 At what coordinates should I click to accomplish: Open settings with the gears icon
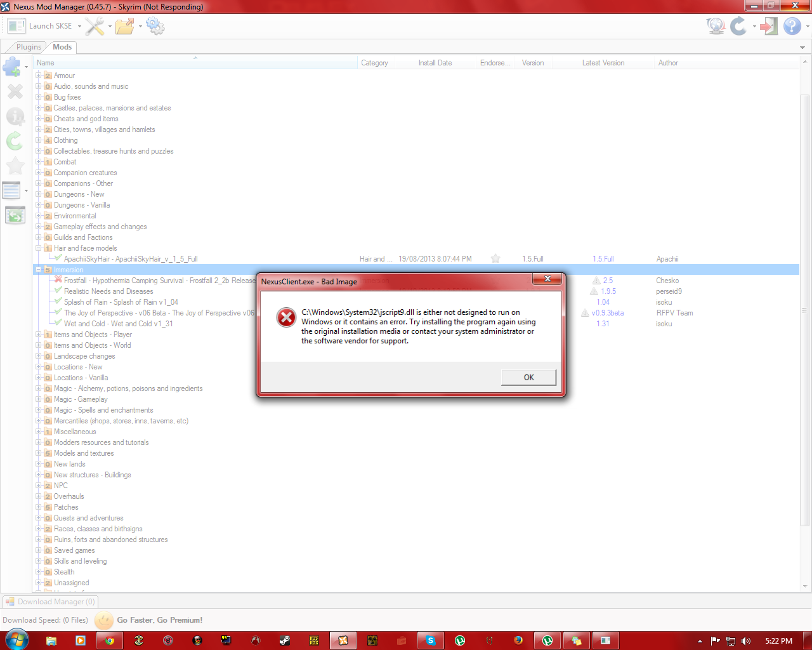[x=155, y=26]
